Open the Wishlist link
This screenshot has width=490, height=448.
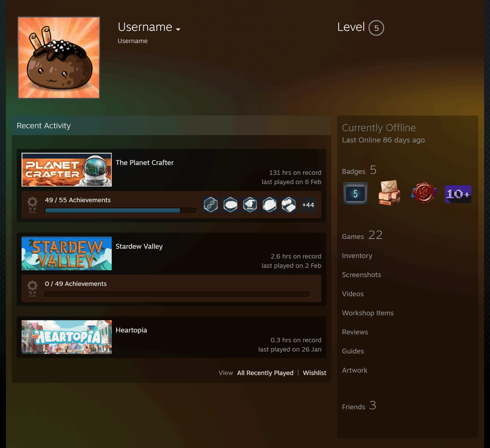314,373
